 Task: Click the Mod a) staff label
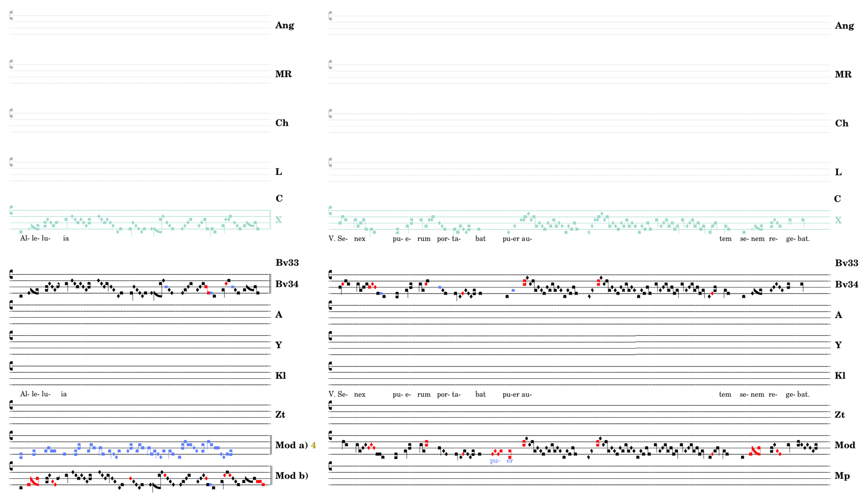[291, 445]
